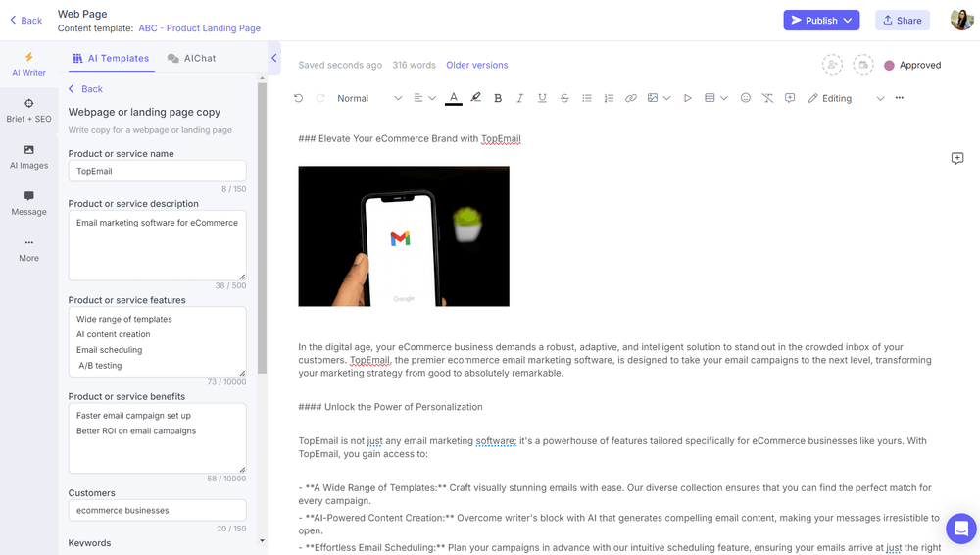Click the Product or service benefits textarea
This screenshot has height=555, width=980.
point(157,438)
